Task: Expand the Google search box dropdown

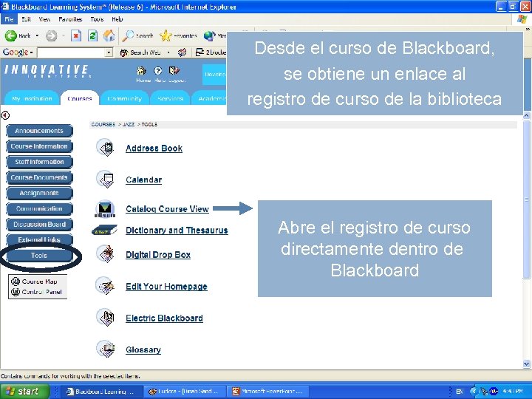Action: (x=109, y=52)
